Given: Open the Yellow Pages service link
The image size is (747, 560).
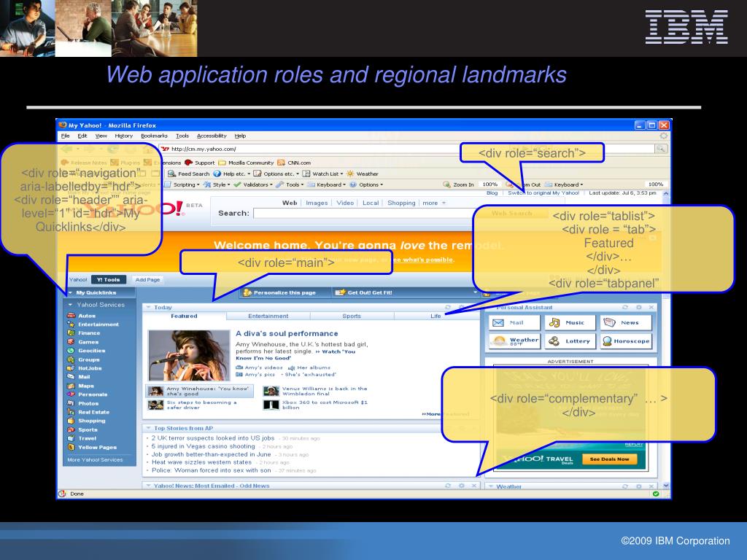Looking at the screenshot, I should tap(97, 447).
